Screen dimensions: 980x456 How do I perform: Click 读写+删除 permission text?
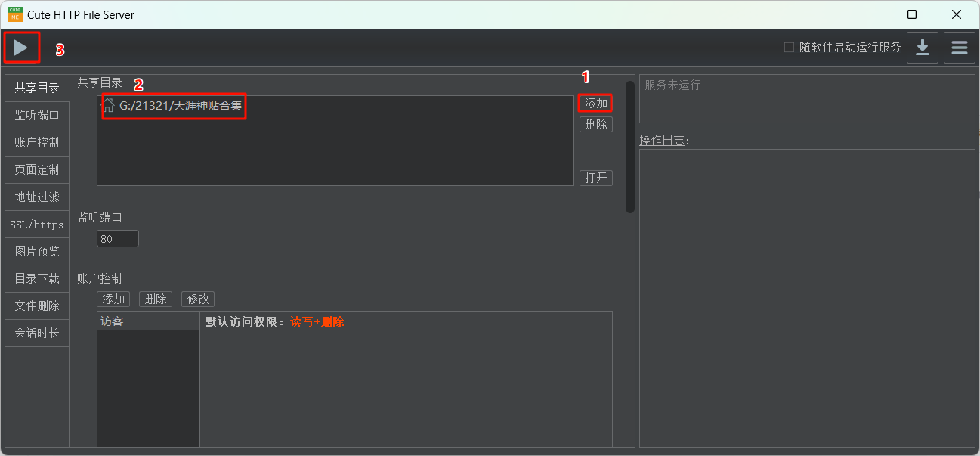click(x=317, y=321)
